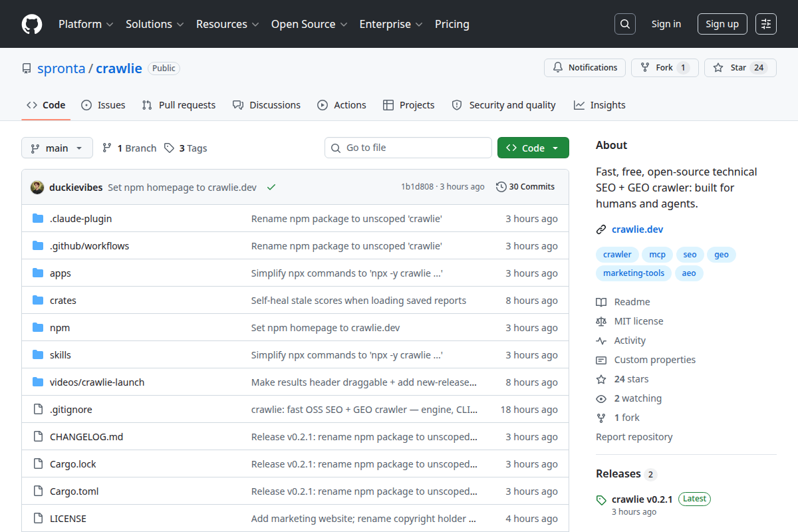Click duckievibes avatar thumbnail
This screenshot has height=532, width=798.
37,187
